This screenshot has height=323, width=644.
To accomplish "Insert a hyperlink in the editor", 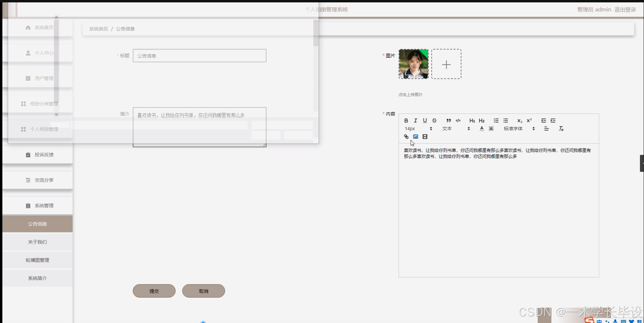I will [x=406, y=137].
